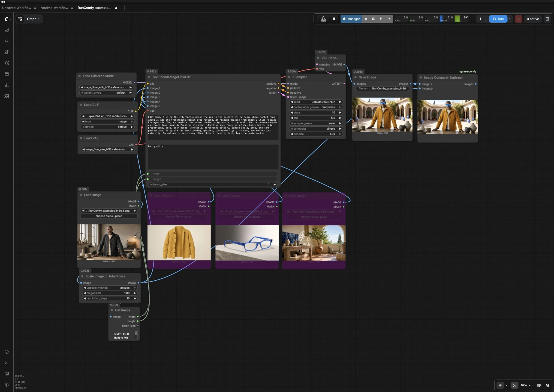554x392 pixels.
Task: Open the mage_flow_vae_bf16 VAE file combo
Action: tap(108, 149)
